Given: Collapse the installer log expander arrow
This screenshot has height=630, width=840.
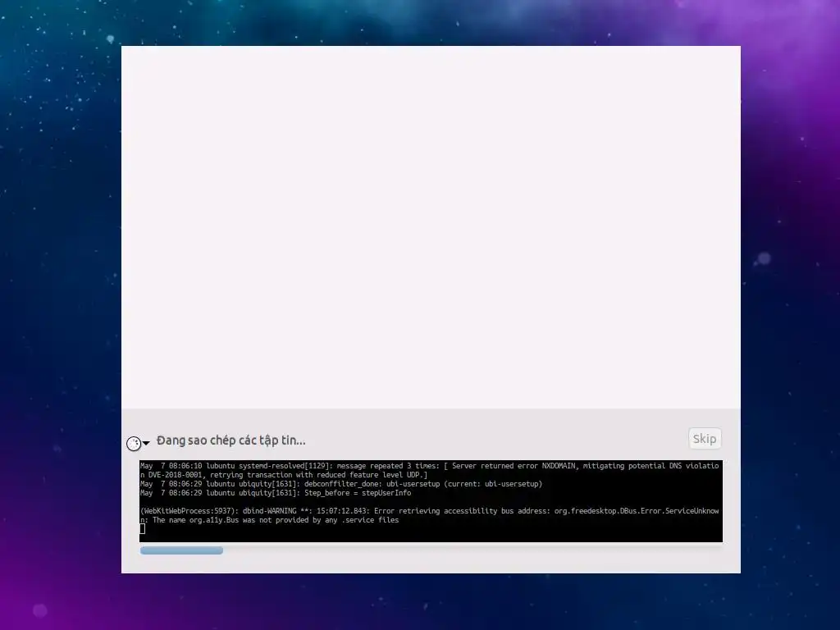Looking at the screenshot, I should (x=146, y=443).
